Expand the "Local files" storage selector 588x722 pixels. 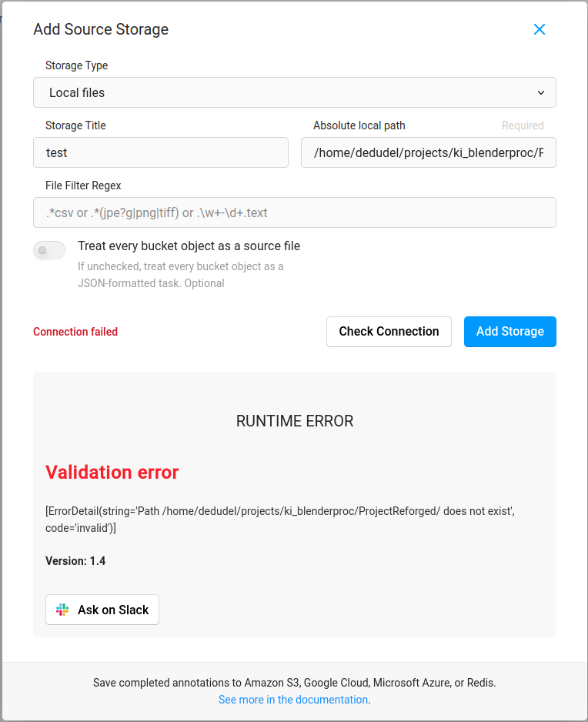tap(295, 92)
